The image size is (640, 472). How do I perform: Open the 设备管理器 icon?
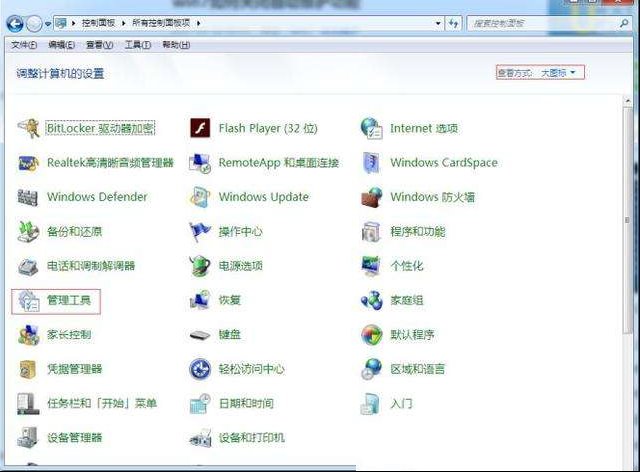point(28,438)
